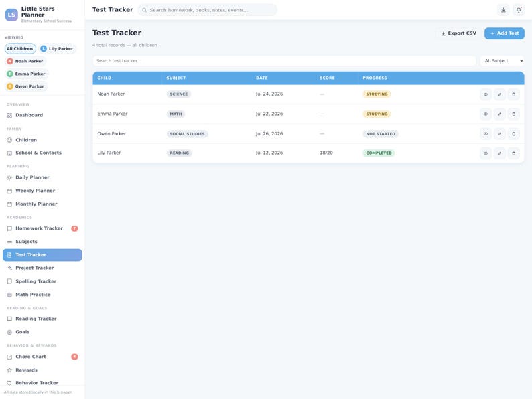Screen dimensions: 532x399
Task: Edit Noah Parker's Science test
Action: click(499, 94)
